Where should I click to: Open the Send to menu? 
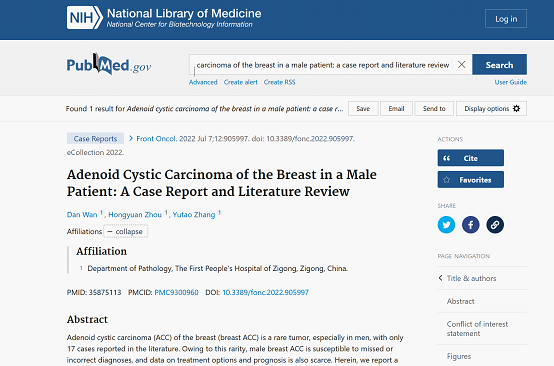click(x=434, y=108)
